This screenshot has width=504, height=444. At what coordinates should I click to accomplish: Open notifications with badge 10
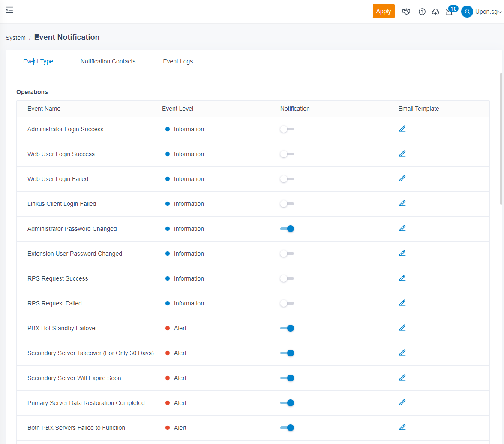pos(449,12)
